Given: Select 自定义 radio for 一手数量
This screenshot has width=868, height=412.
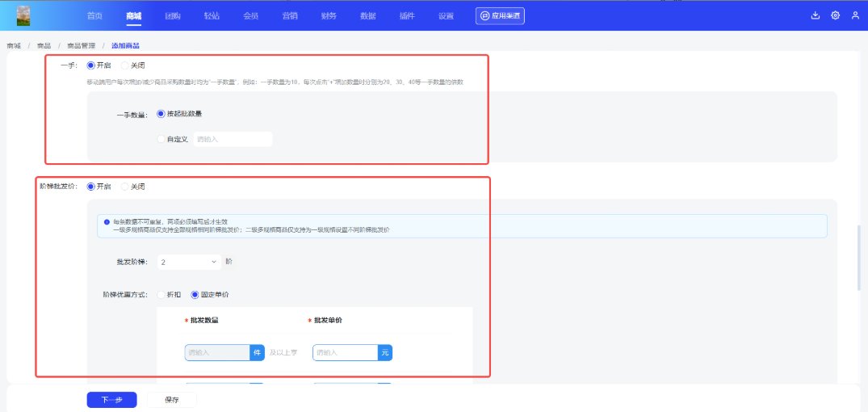Looking at the screenshot, I should (x=161, y=139).
